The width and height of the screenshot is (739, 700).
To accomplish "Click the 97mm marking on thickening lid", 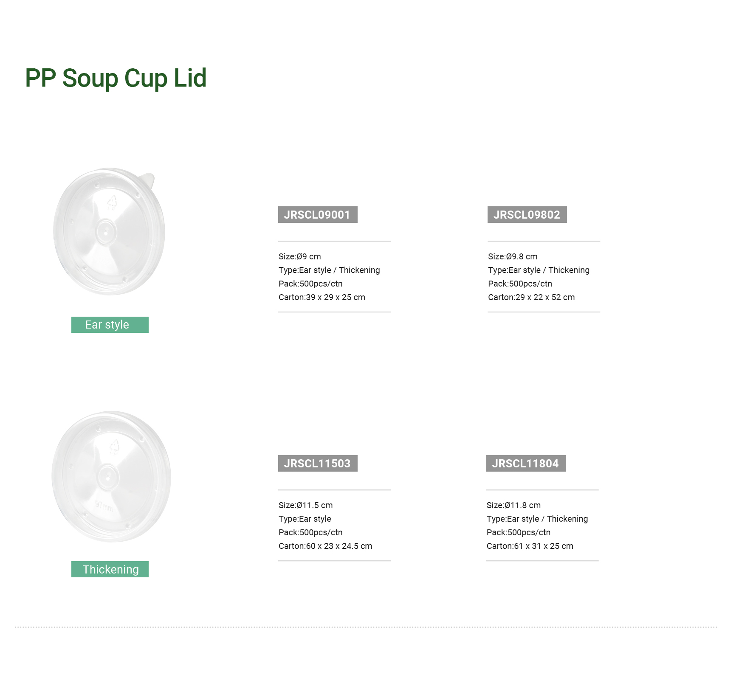I will pyautogui.click(x=104, y=506).
